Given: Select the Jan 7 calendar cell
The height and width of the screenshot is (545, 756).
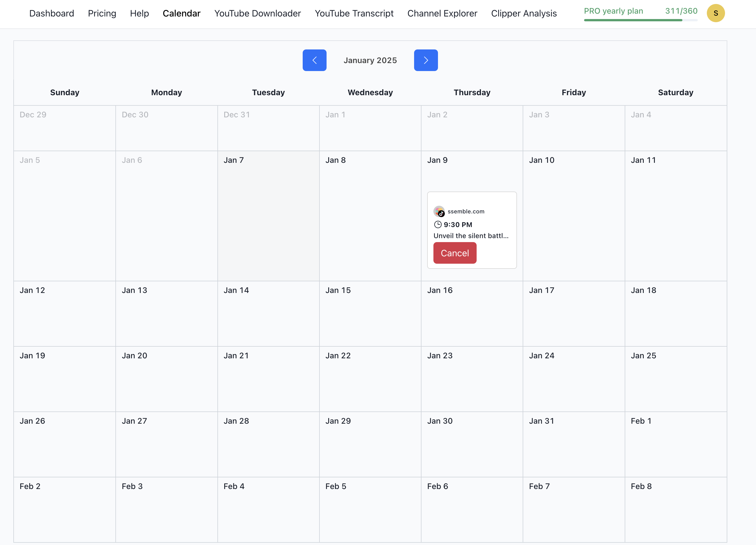Looking at the screenshot, I should (x=268, y=217).
